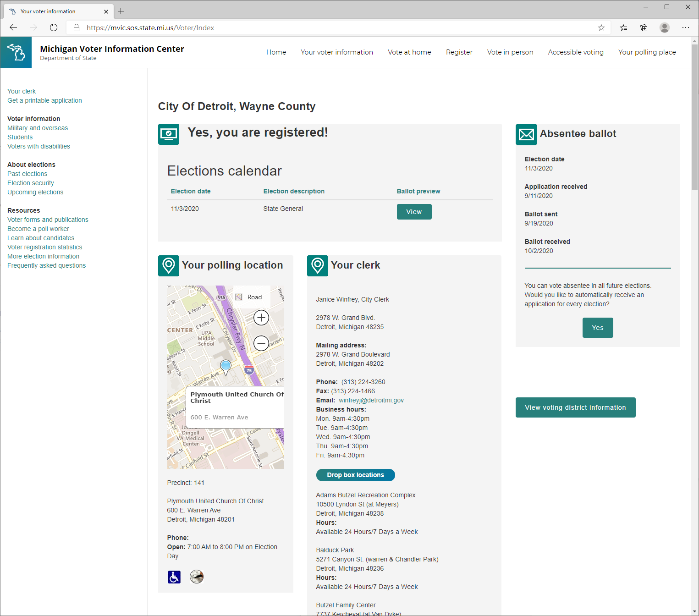Open Voter forms and publications link
The height and width of the screenshot is (616, 699).
pos(48,220)
